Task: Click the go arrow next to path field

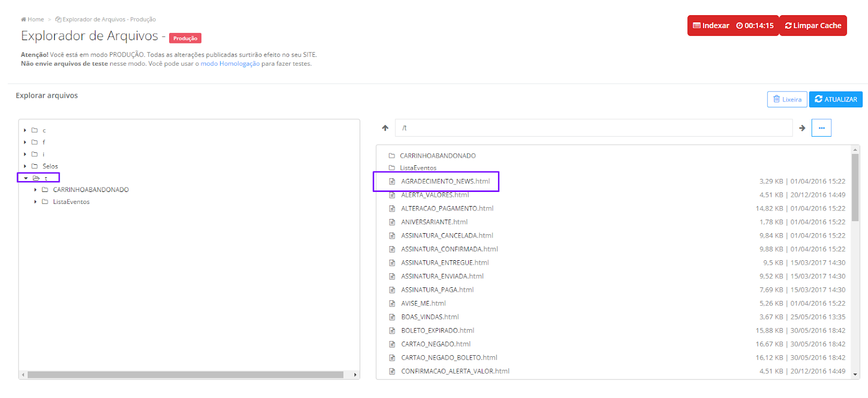Action: click(802, 128)
